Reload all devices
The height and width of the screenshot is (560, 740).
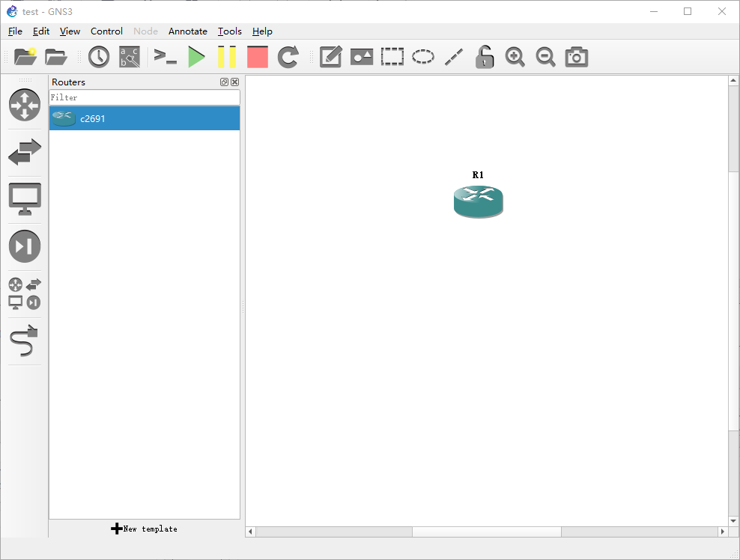(x=288, y=57)
